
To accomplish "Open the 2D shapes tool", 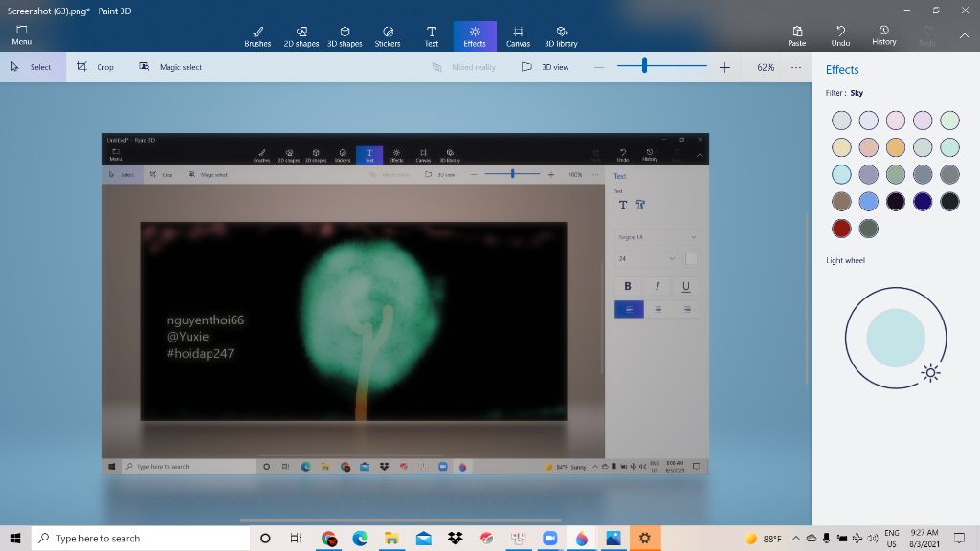I will point(301,36).
